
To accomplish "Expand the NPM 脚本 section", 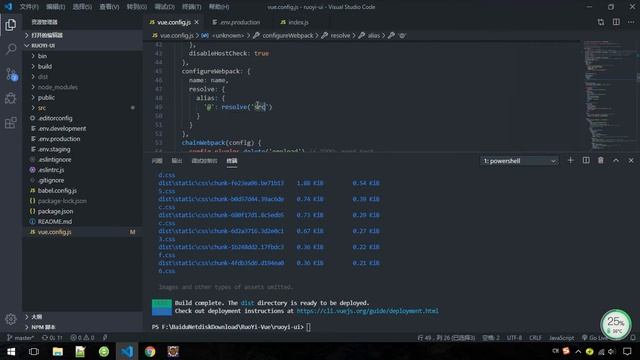I will [x=83, y=327].
